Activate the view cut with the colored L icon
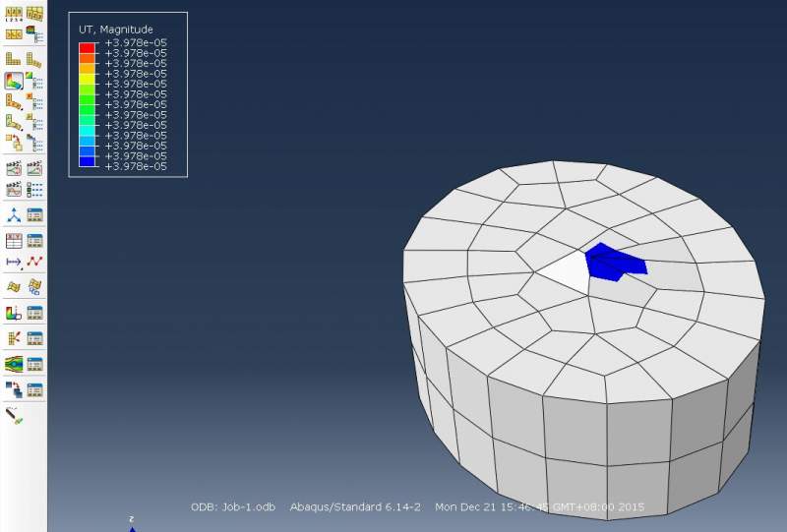 pyautogui.click(x=14, y=313)
